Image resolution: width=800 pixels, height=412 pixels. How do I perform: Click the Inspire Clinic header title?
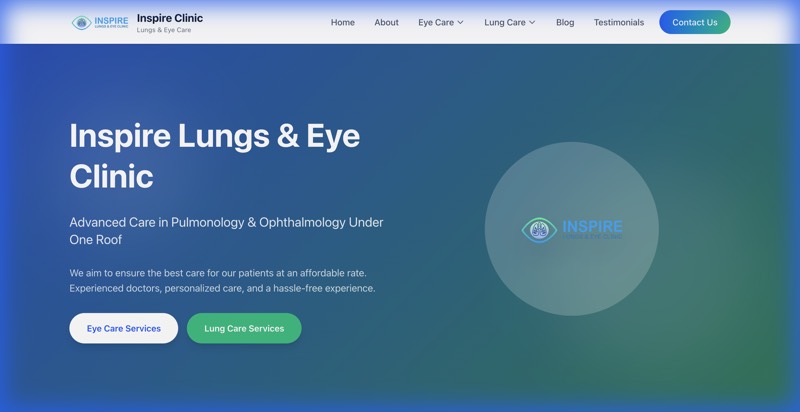(170, 18)
